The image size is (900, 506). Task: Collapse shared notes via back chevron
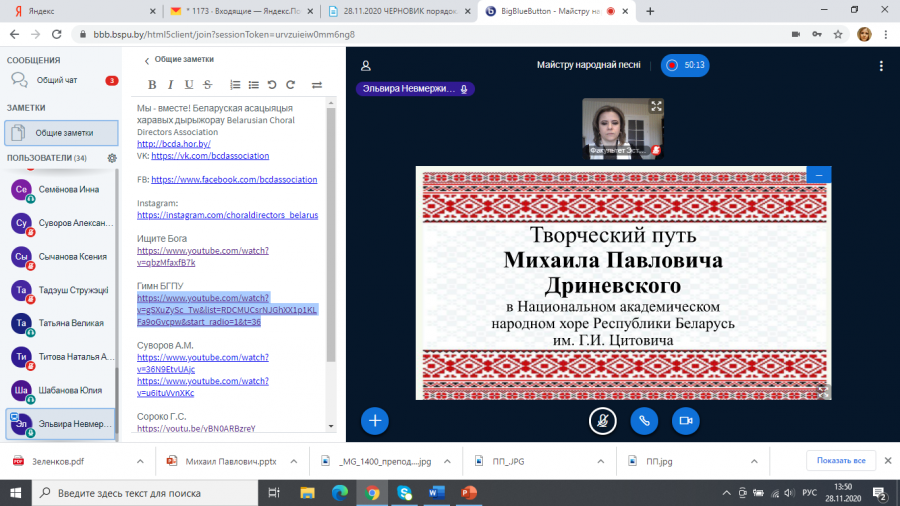pyautogui.click(x=146, y=60)
